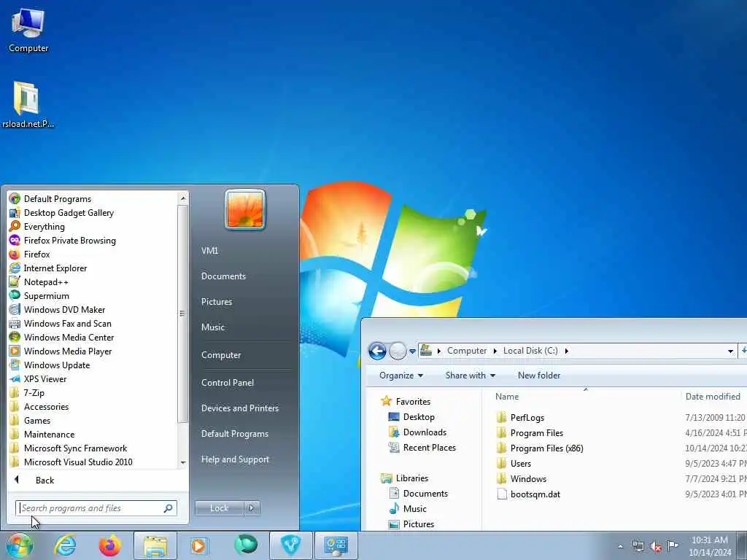Click the Lock button

pos(219,508)
